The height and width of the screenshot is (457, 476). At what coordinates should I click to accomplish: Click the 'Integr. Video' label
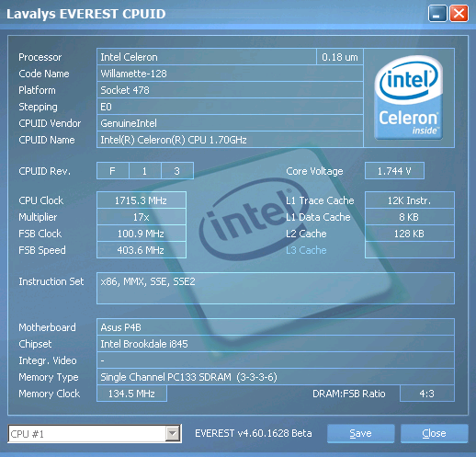[x=48, y=360]
